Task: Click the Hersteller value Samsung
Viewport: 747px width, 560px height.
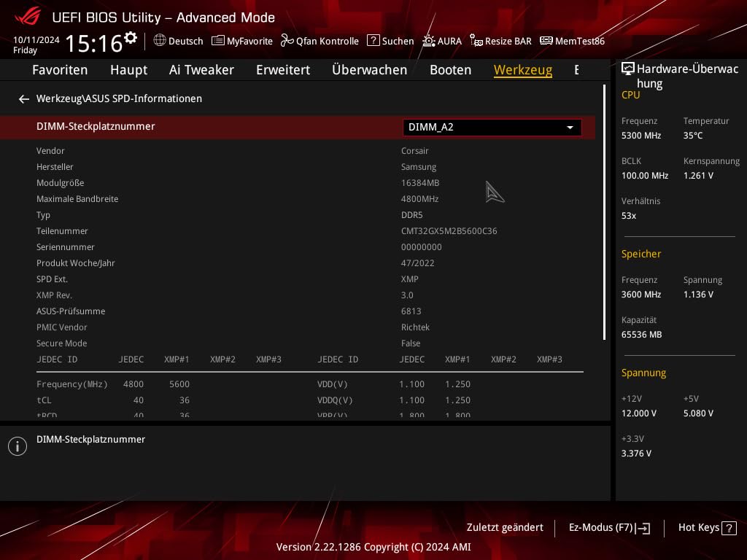Action: click(x=418, y=167)
